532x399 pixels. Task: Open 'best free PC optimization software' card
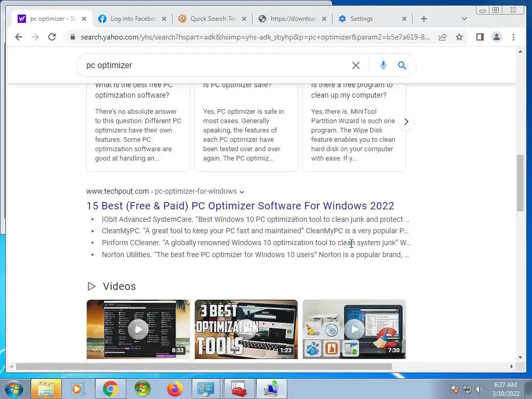138,127
